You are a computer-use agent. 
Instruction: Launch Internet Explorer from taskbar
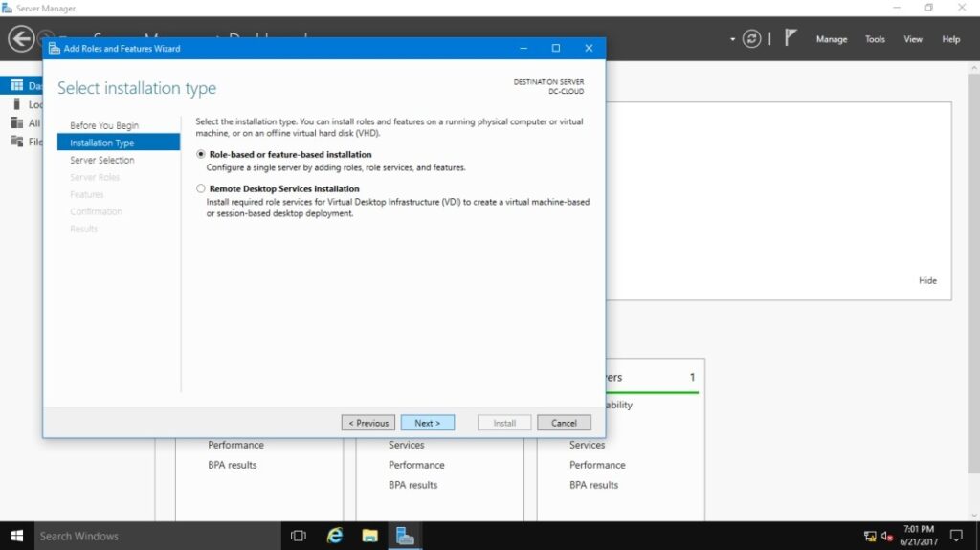click(x=335, y=536)
